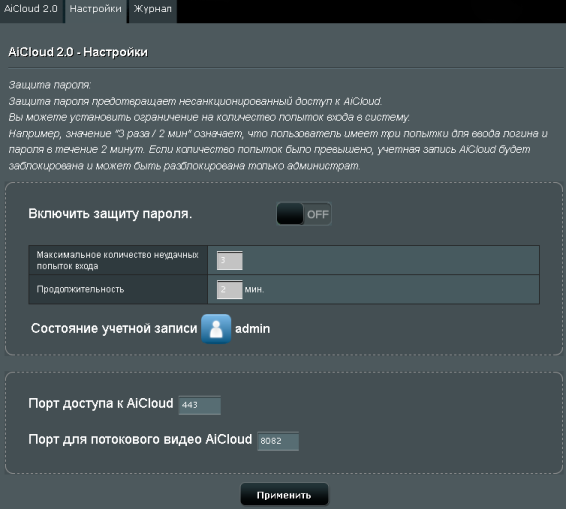Select the AiCloud access port field 443
The image size is (566, 509).
coord(199,405)
